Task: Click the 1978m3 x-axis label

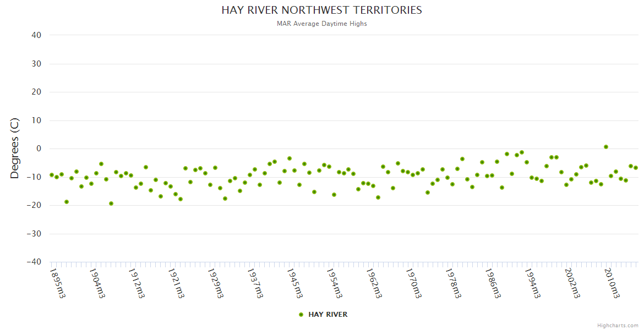Action: pyautogui.click(x=453, y=283)
